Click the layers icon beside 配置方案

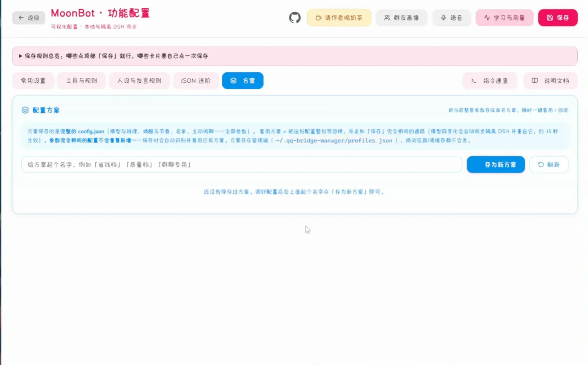click(25, 110)
